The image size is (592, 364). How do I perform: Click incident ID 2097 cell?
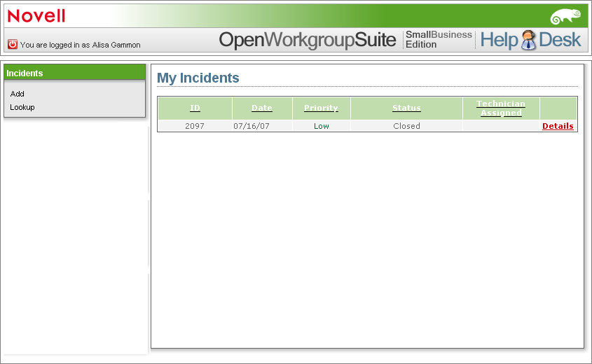point(195,126)
